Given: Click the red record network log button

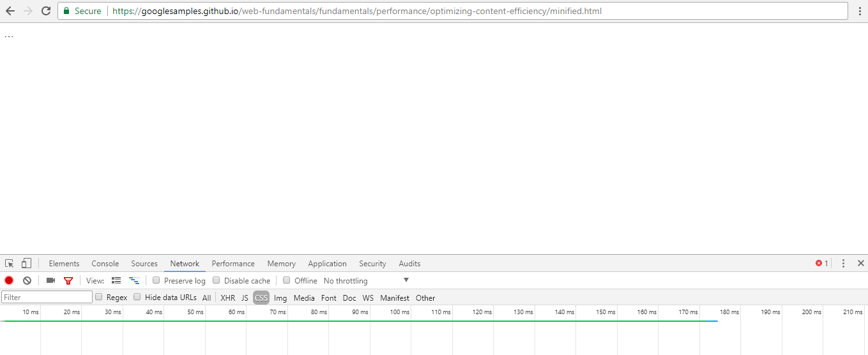Looking at the screenshot, I should click(x=9, y=280).
